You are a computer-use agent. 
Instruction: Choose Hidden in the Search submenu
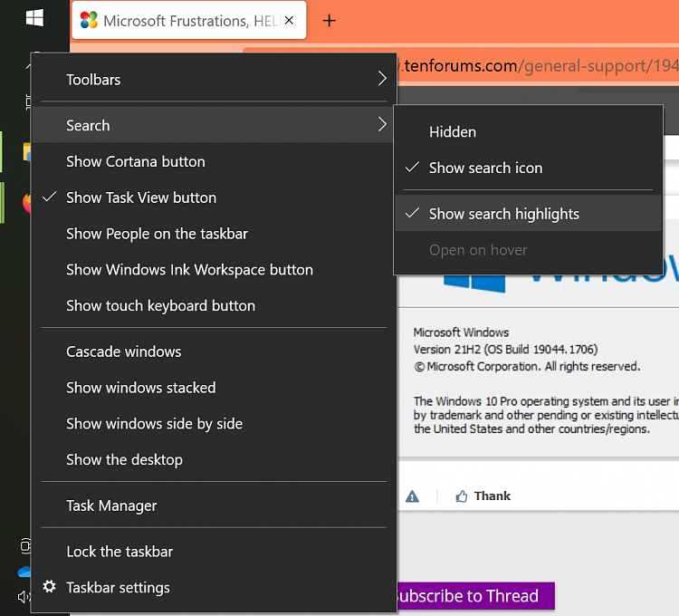pos(452,132)
